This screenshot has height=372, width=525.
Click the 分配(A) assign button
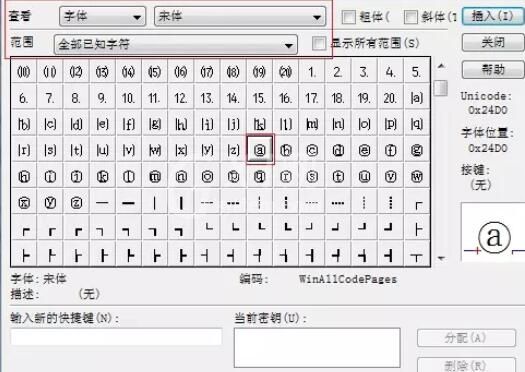[466, 338]
